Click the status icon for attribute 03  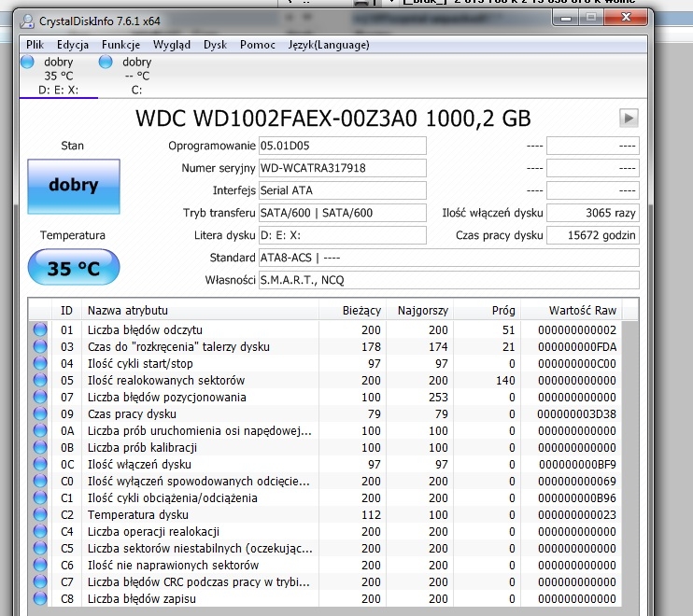tap(40, 346)
